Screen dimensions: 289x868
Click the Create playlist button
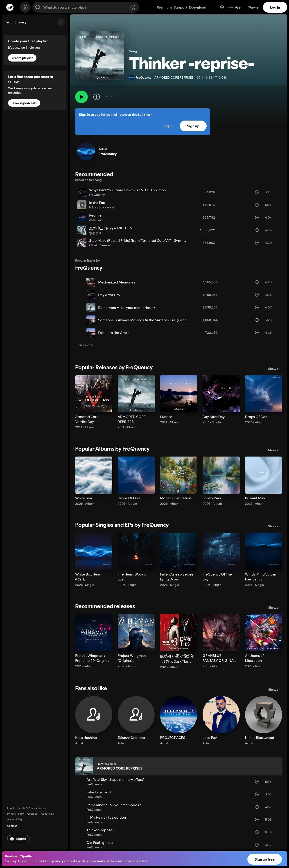(22, 58)
